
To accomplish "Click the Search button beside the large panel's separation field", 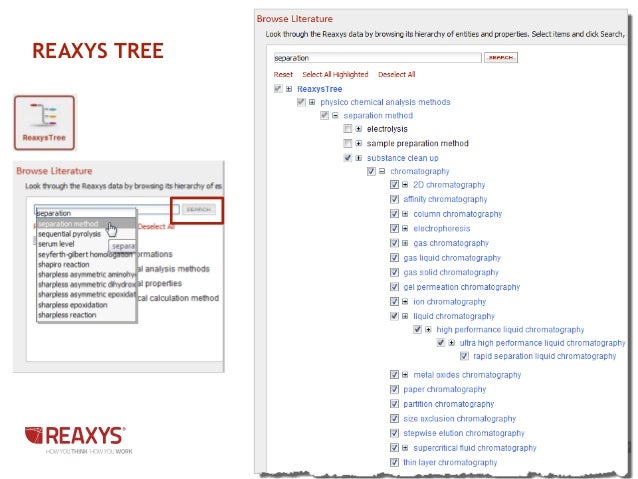I will pyautogui.click(x=500, y=58).
